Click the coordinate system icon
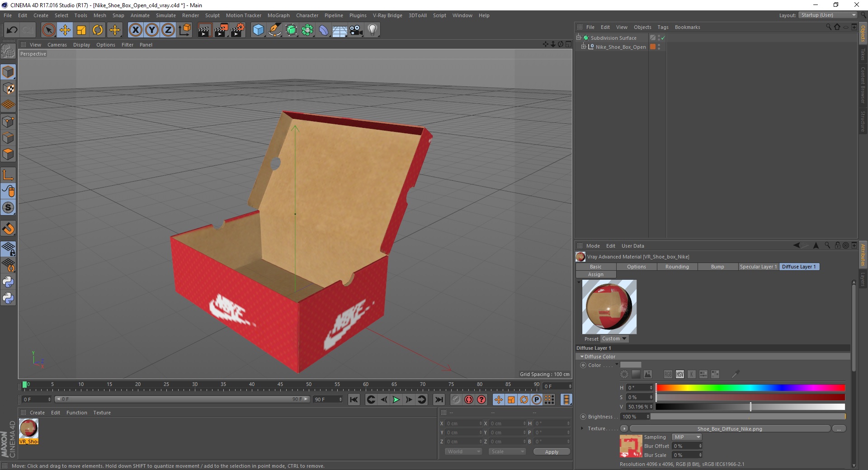The width and height of the screenshot is (868, 470). 184,30
